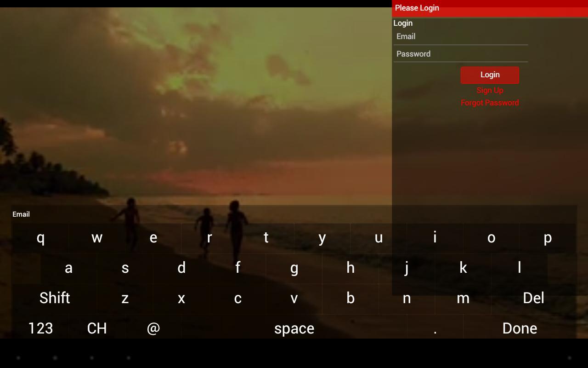Click the Email input field
This screenshot has height=368, width=588.
461,37
